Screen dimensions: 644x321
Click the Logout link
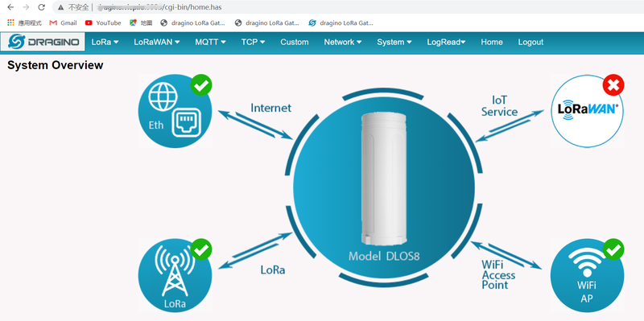coord(530,42)
